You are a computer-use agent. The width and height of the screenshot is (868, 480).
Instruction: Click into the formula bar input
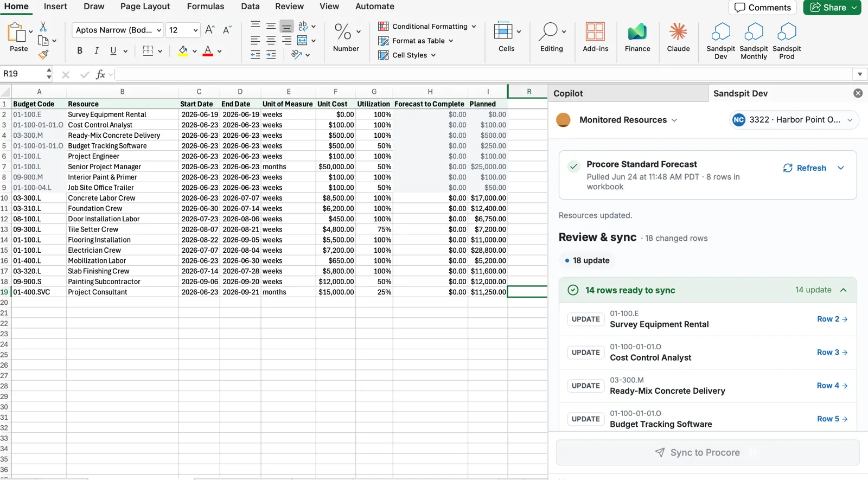(x=483, y=74)
